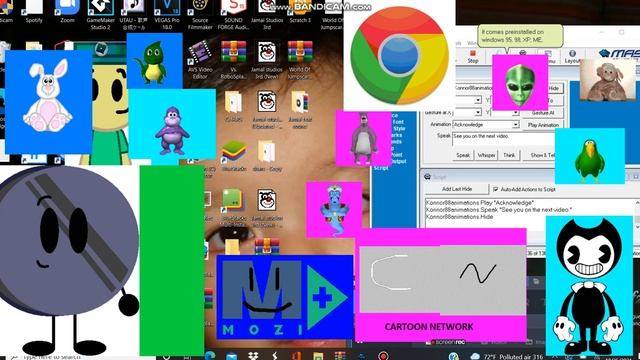Expand the Animation dropdown showing Acknowledge
Screen dimensions: 640x360
click(x=516, y=124)
